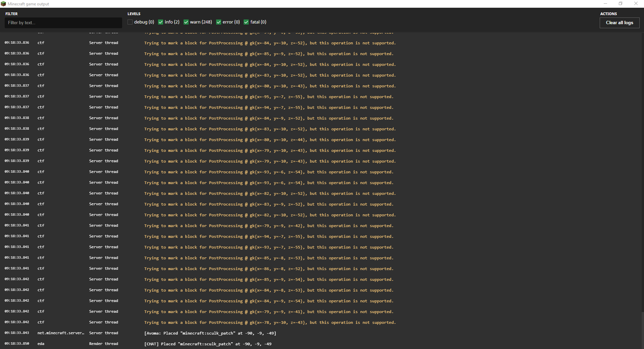Screen dimensions: 644x349
Task: Click the 09:18:33.850 timestamp
Action: [x=17, y=344]
